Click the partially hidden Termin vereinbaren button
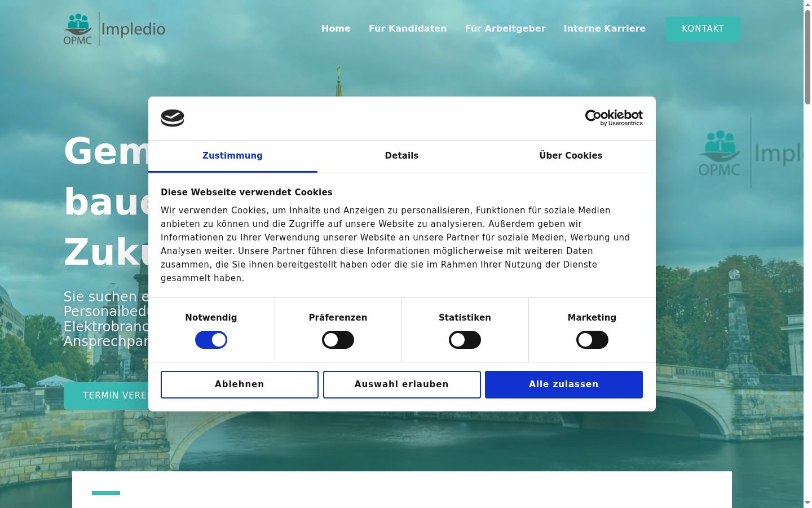The height and width of the screenshot is (508, 812). tap(106, 396)
